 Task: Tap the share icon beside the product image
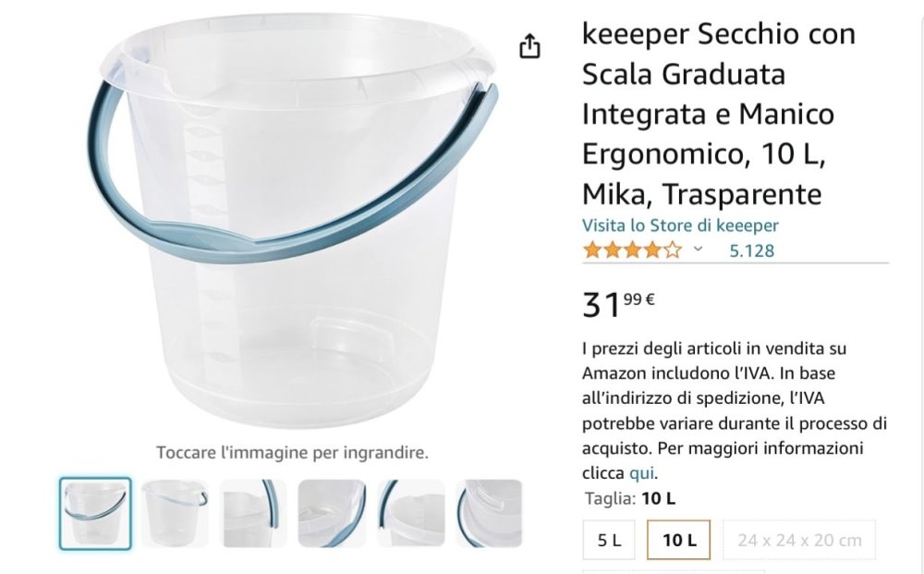pyautogui.click(x=529, y=46)
